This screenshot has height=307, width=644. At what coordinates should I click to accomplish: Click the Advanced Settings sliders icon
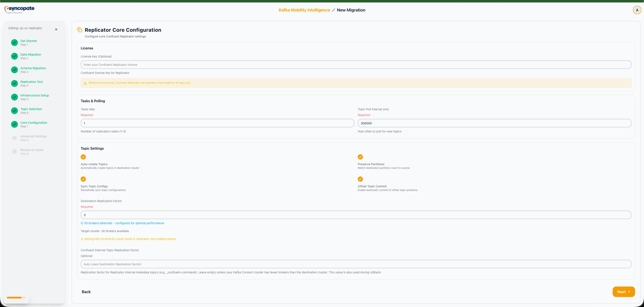(14, 138)
